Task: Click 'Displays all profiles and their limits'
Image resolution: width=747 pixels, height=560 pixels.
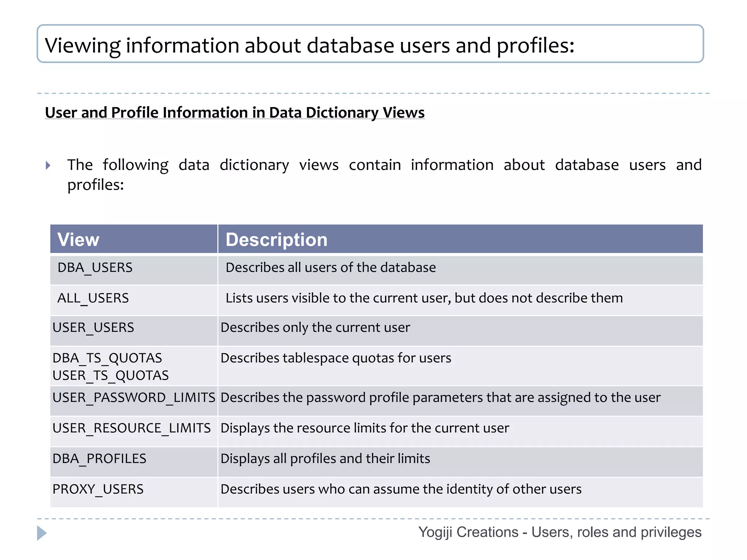Action: coord(325,459)
